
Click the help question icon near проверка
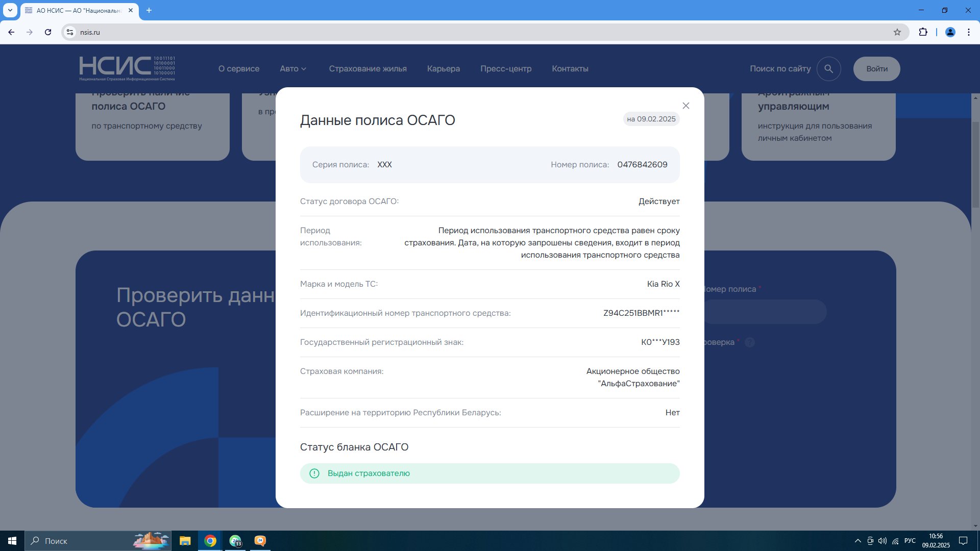pos(750,342)
